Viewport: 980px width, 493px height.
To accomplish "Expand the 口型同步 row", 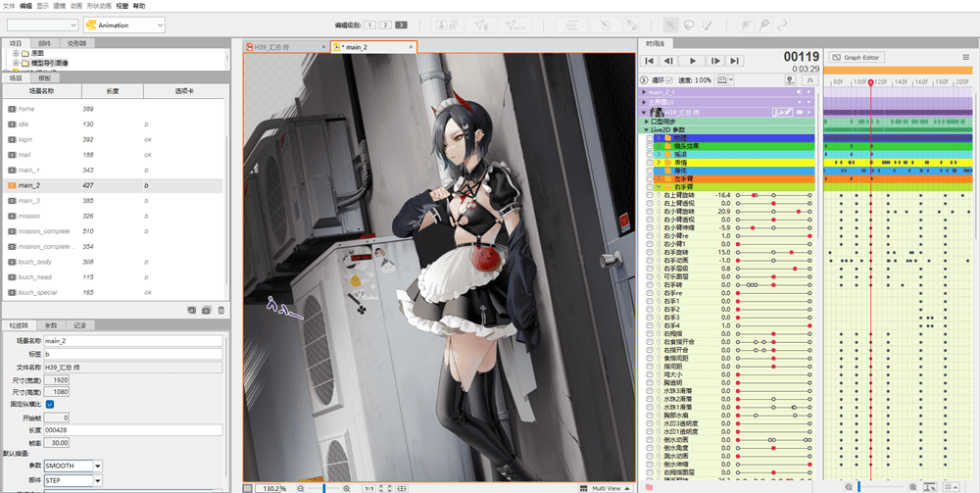I will click(646, 122).
